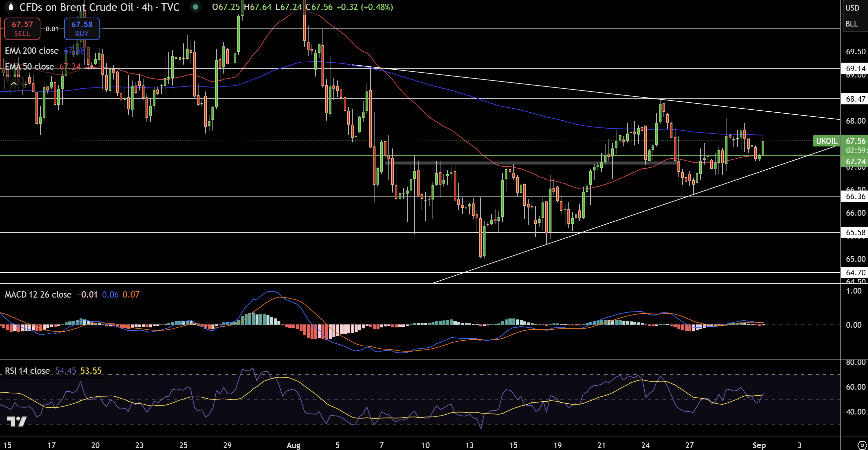The height and width of the screenshot is (450, 868).
Task: Click the 67.58 BUY button
Action: click(x=82, y=28)
